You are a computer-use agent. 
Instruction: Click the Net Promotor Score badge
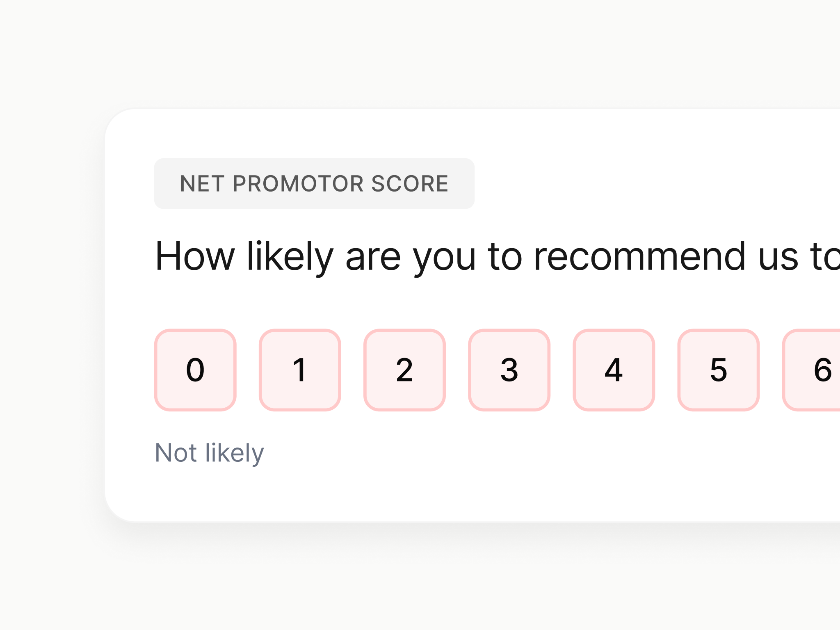(314, 183)
